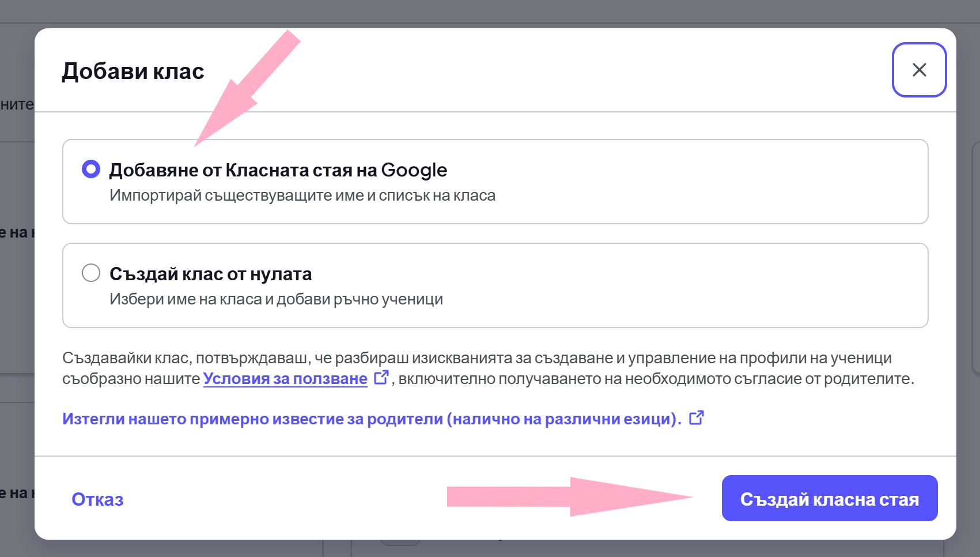Click the Добави клас dialog heading
Viewport: 980px width, 557px height.
pyautogui.click(x=133, y=71)
